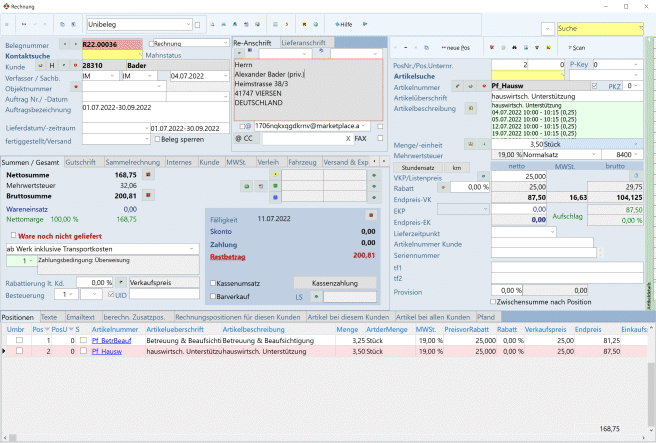Image resolution: width=656 pixels, height=443 pixels.
Task: Click the yellow Artikelsuche input field
Action: (528, 76)
